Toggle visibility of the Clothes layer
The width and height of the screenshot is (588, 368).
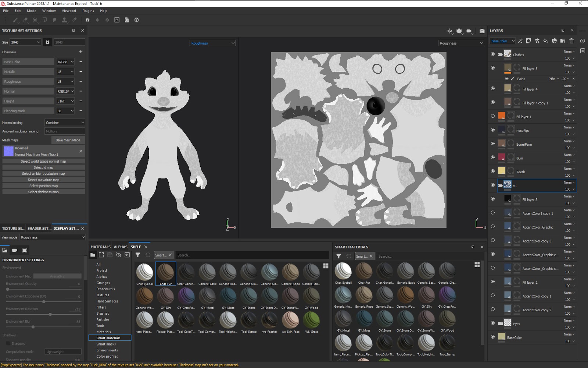click(492, 54)
